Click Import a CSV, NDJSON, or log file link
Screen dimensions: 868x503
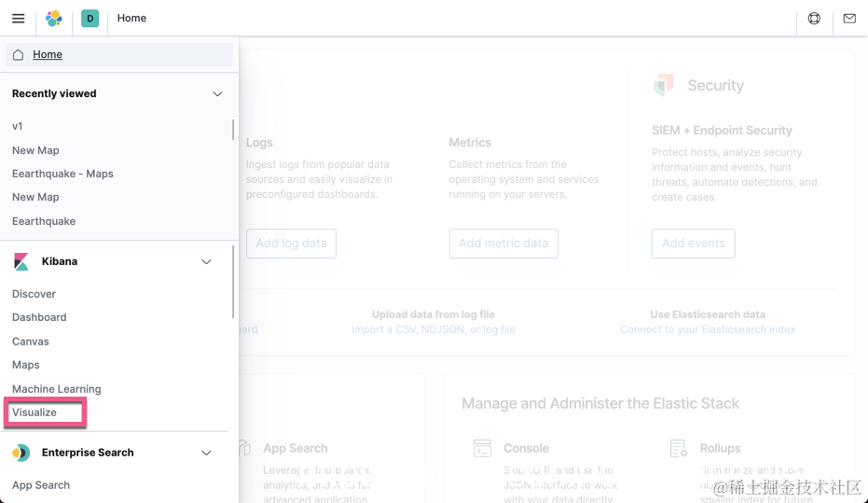pyautogui.click(x=434, y=329)
